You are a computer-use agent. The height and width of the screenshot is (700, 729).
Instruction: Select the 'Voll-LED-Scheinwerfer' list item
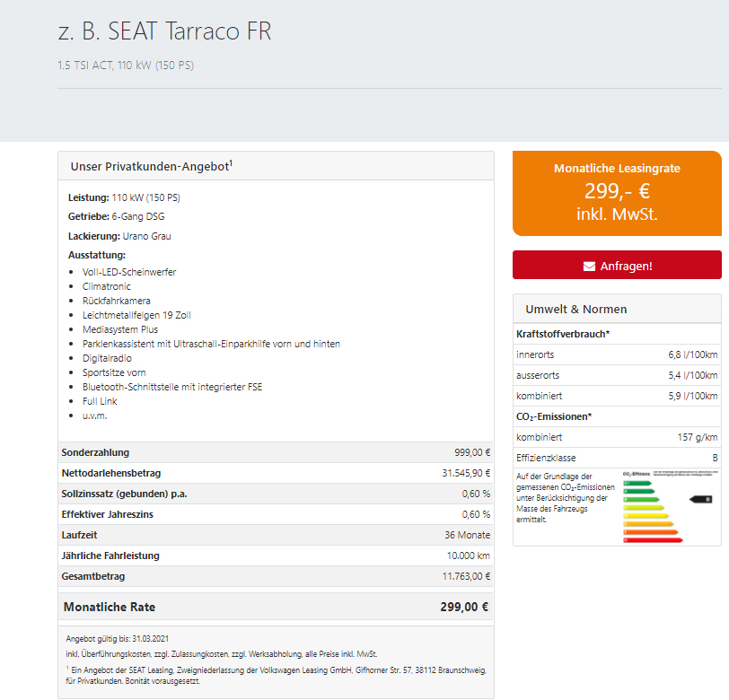[129, 272]
